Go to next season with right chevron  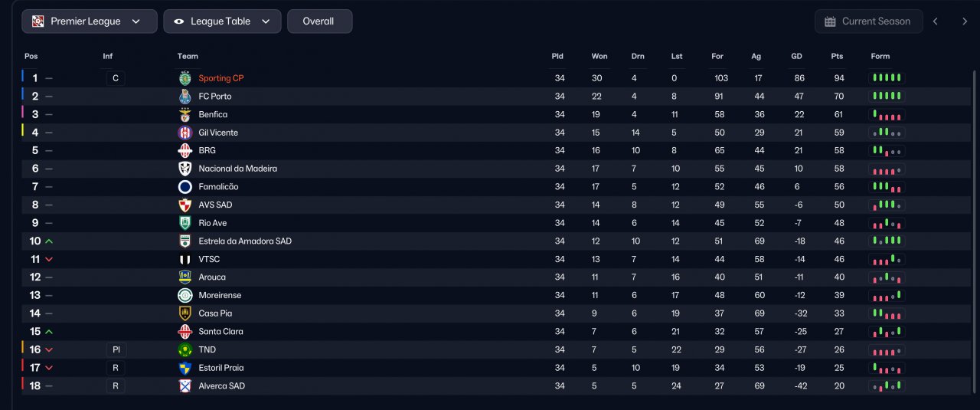pyautogui.click(x=964, y=21)
